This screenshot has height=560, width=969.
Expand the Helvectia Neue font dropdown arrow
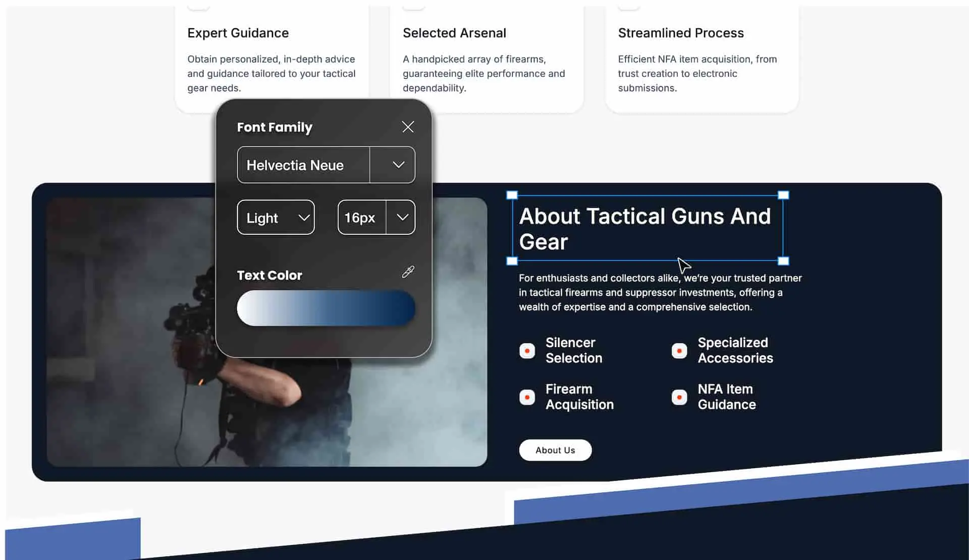398,165
